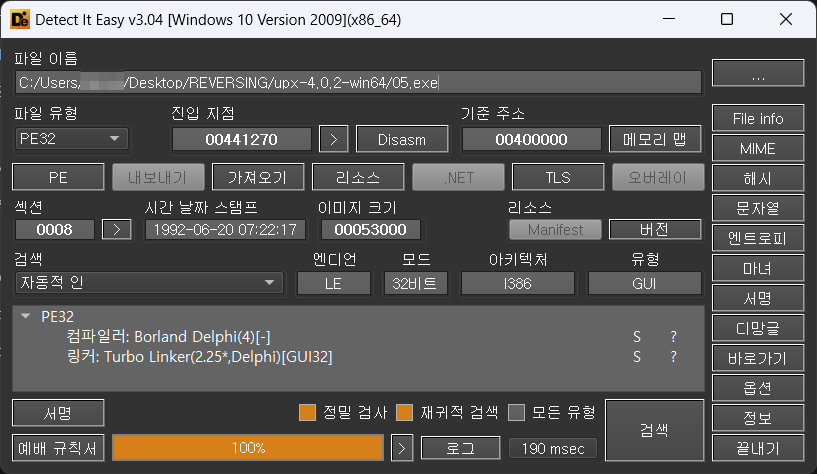Click the 디망글 (demangle) button
This screenshot has height=474, width=817.
coord(758,328)
